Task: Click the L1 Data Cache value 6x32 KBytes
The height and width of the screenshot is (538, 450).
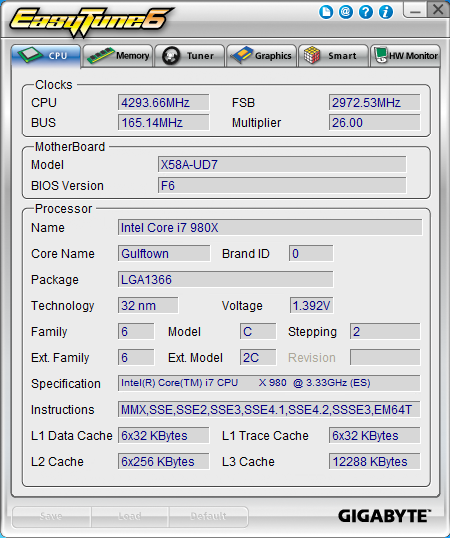Action: (164, 435)
